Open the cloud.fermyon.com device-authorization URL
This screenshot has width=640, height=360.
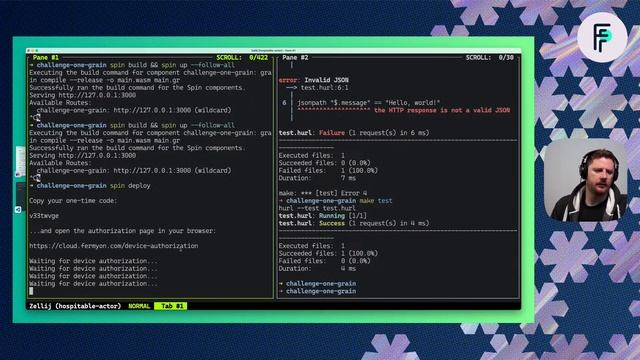pos(113,246)
